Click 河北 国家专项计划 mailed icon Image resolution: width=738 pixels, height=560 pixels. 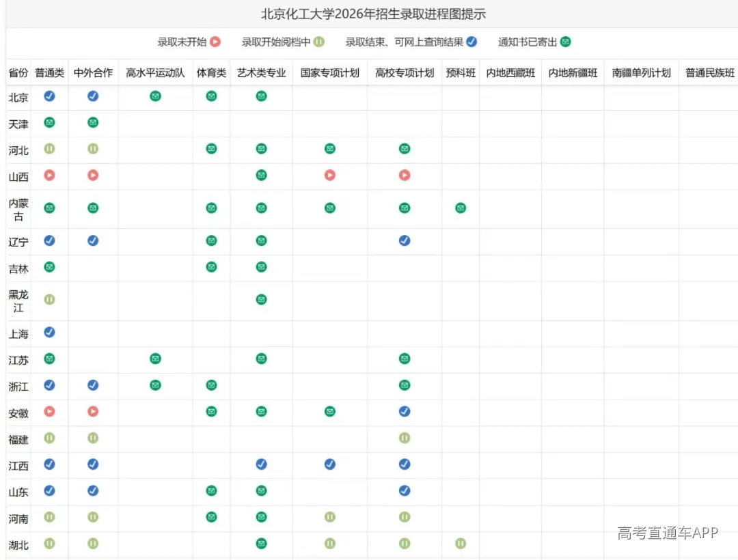tap(330, 149)
